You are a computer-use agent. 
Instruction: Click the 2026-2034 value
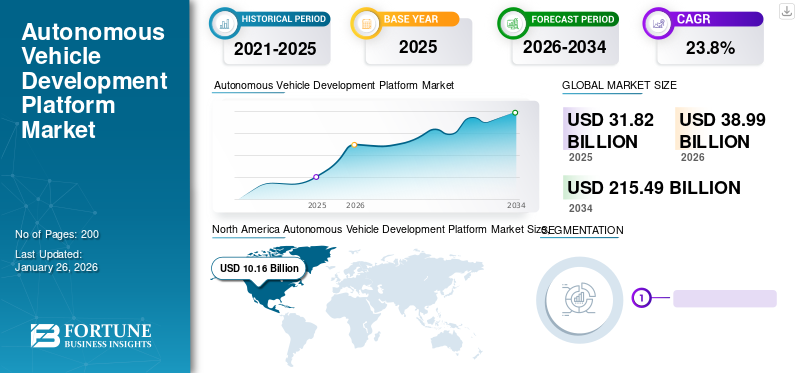tap(564, 47)
